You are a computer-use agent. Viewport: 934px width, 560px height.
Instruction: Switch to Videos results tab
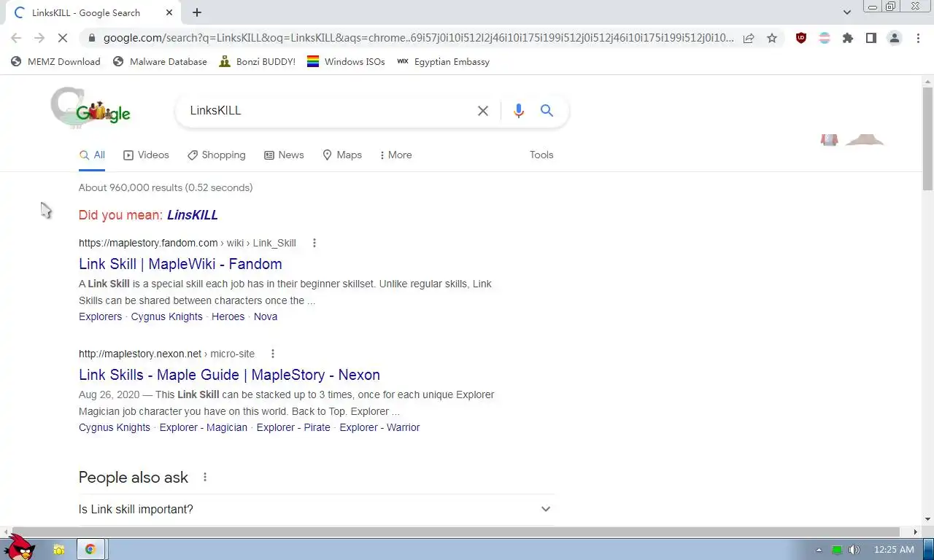pyautogui.click(x=146, y=155)
